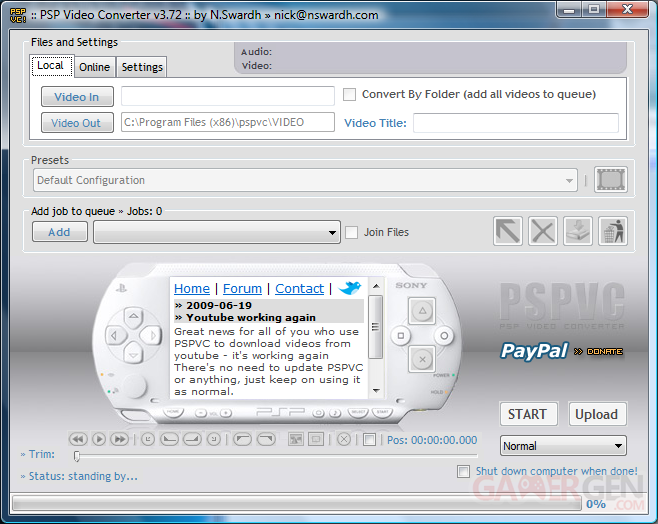Screen dimensions: 658x524
Task: Open the Settings tab
Action: 142,67
